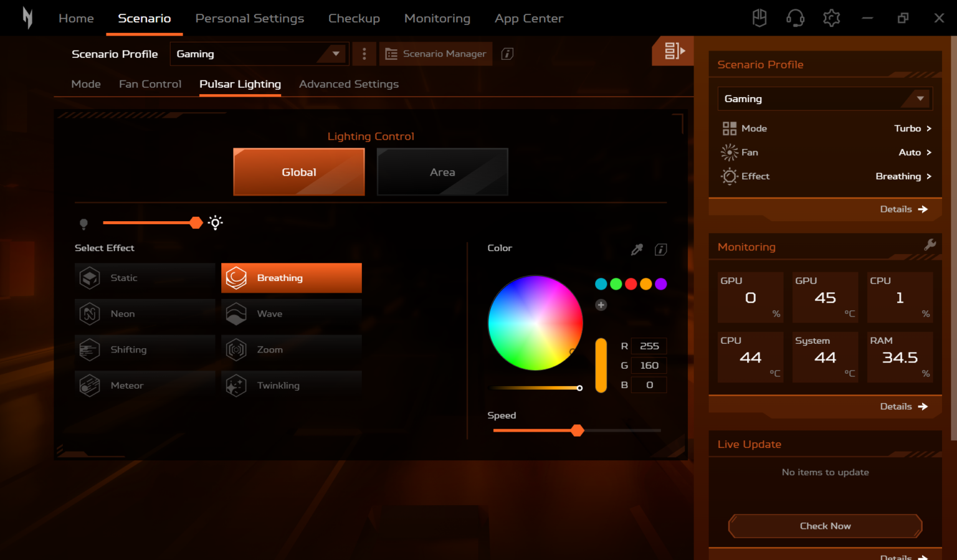Image resolution: width=957 pixels, height=560 pixels.
Task: Switch to the Fan Control tab
Action: tap(150, 84)
